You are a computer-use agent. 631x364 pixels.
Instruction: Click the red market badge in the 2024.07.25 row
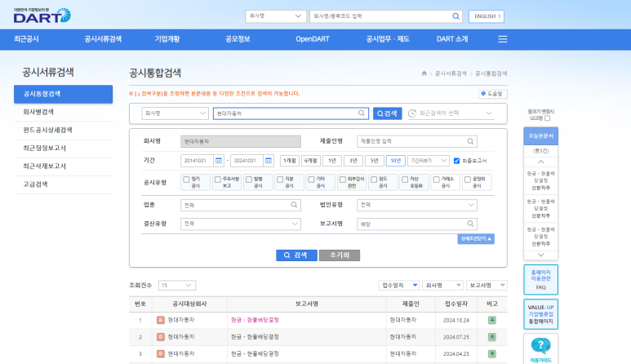(161, 337)
